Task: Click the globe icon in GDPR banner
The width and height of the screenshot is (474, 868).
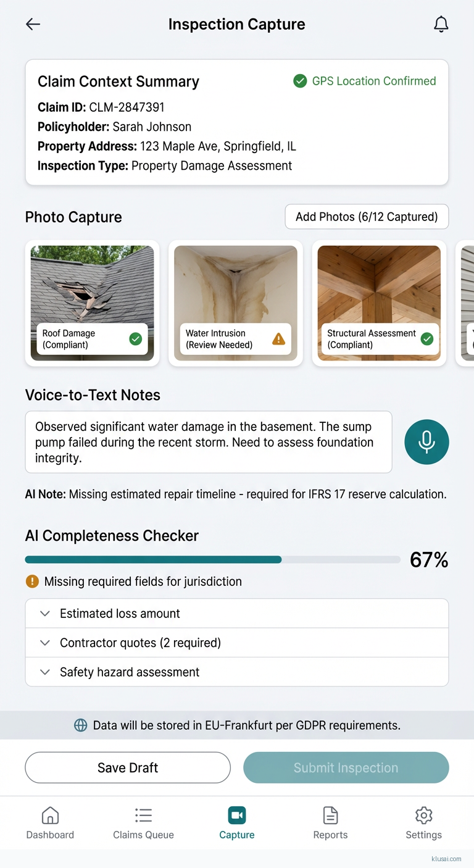Action: pos(81,725)
